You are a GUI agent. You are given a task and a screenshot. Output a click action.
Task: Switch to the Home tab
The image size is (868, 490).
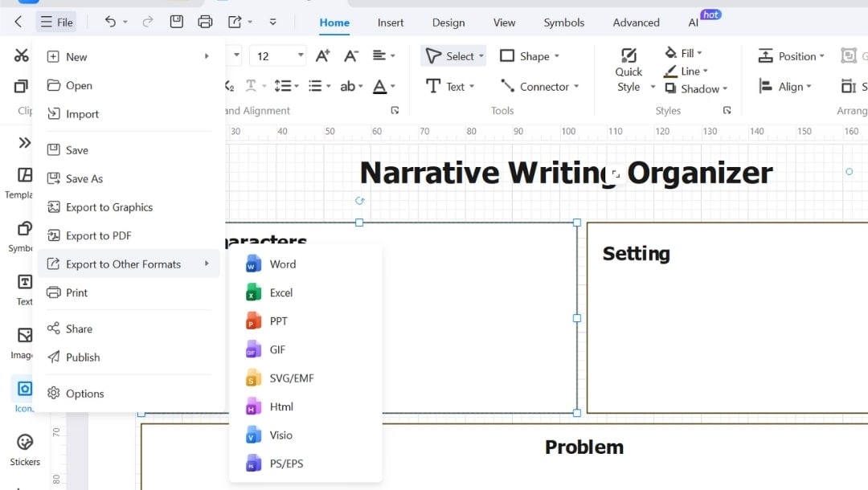coord(334,22)
